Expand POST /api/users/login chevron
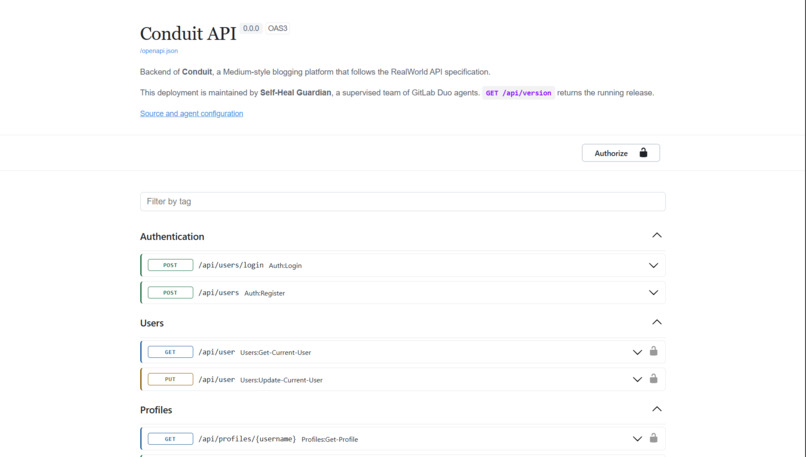This screenshot has width=806, height=457. (x=653, y=266)
